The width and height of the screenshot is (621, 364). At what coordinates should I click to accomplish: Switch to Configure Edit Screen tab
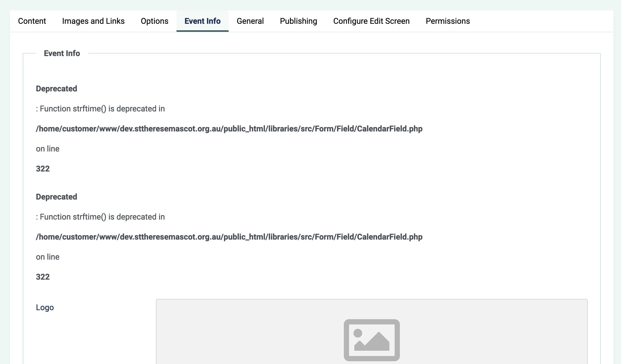coord(371,21)
